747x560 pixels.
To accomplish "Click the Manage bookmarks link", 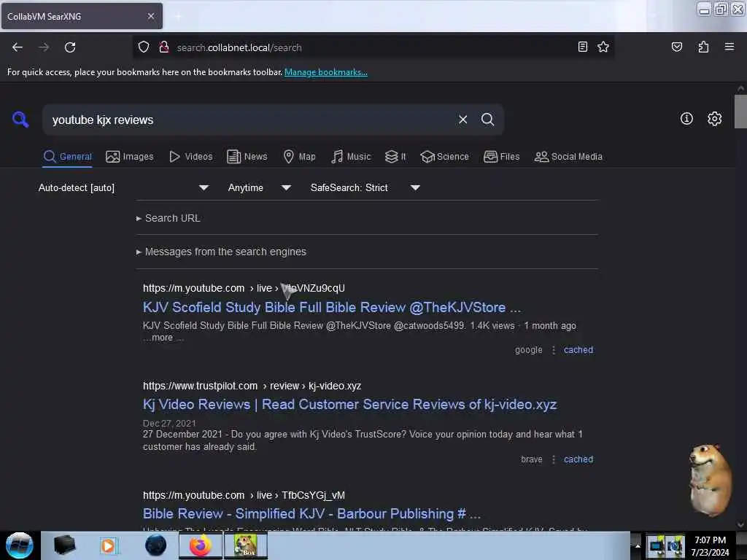I will click(326, 72).
